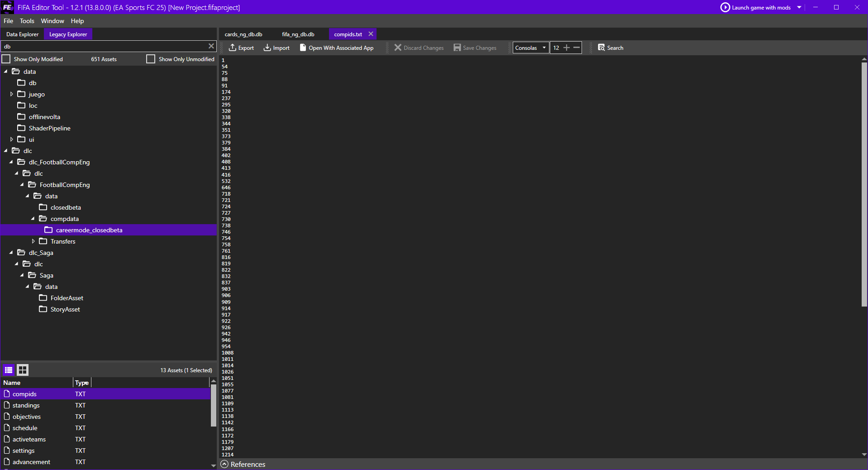Select the activeteams TXT asset
This screenshot has width=868, height=470.
point(105,439)
